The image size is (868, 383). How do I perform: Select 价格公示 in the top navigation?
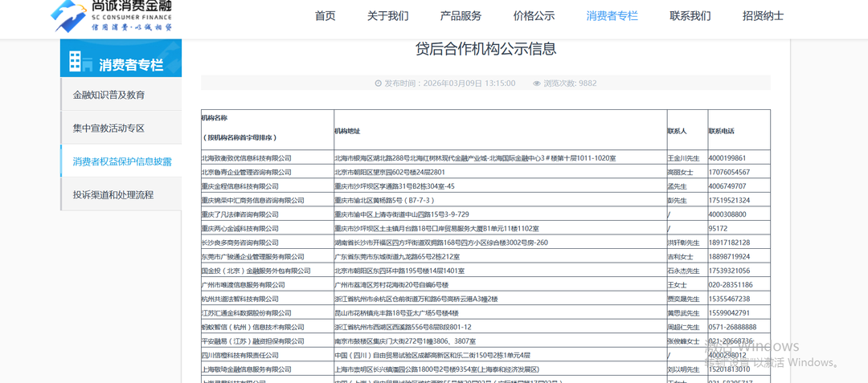[534, 16]
